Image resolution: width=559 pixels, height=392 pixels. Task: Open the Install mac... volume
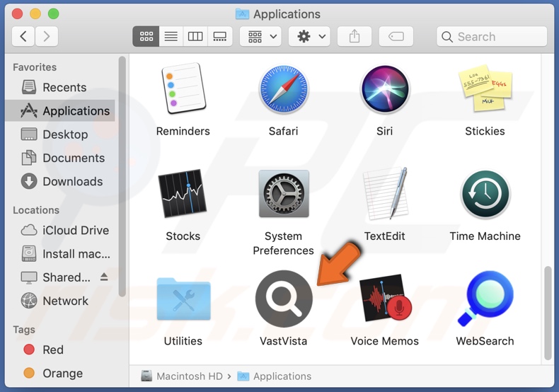coord(60,254)
